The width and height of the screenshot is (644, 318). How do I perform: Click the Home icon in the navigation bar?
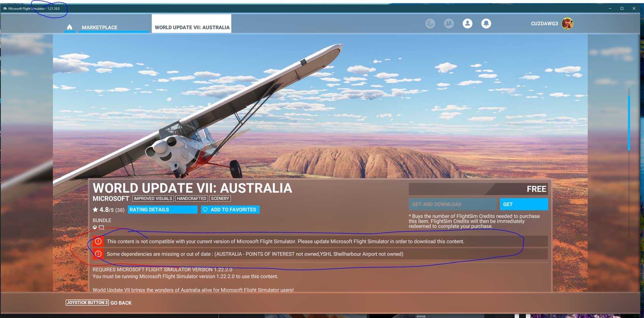[x=69, y=27]
